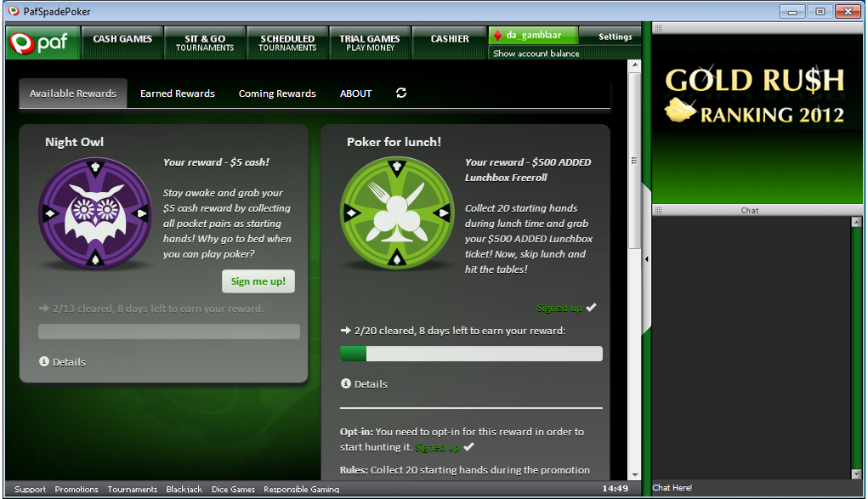Collapse side panel with the arrow handle

647,258
